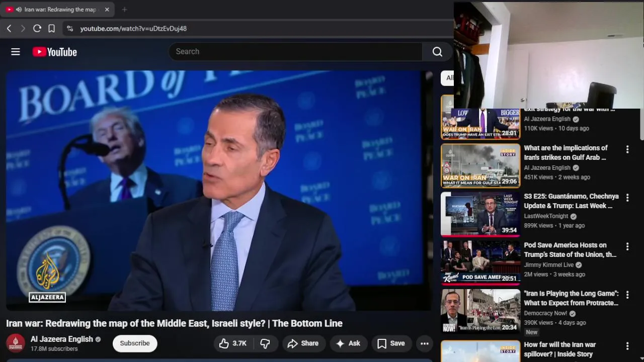Visit Democracy Now! channel name
The width and height of the screenshot is (644, 362).
point(546,313)
